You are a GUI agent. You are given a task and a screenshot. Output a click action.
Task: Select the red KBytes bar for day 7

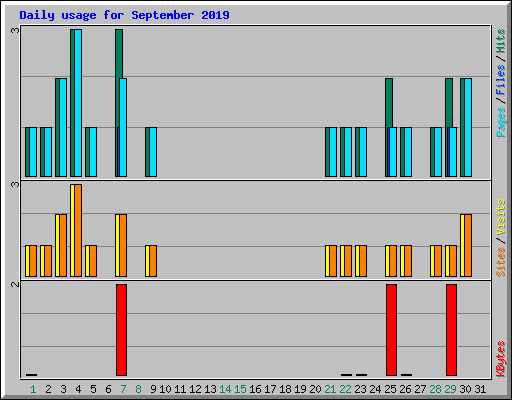[121, 330]
